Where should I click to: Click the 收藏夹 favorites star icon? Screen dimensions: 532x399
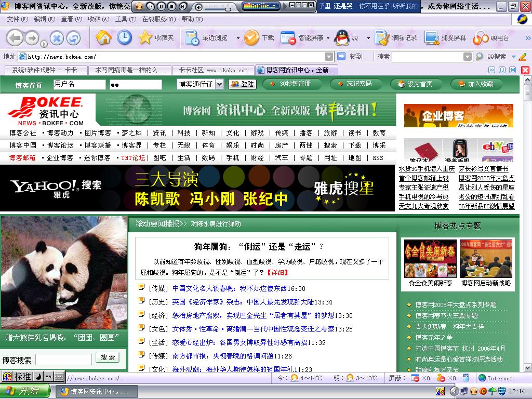(x=145, y=38)
